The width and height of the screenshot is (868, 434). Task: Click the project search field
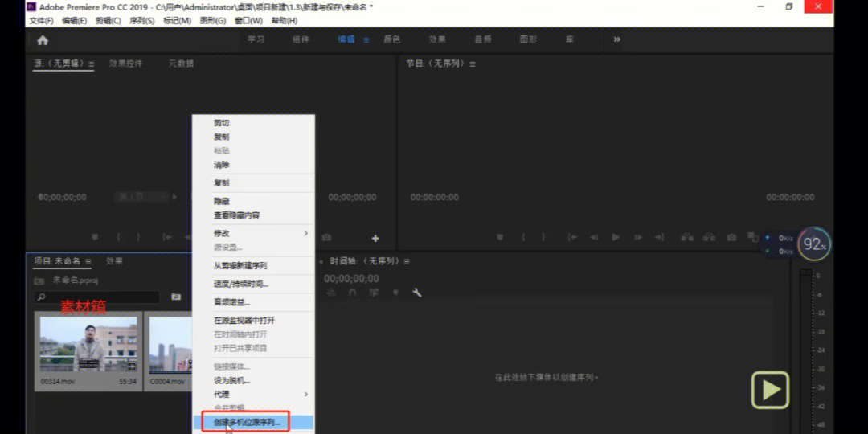[97, 297]
